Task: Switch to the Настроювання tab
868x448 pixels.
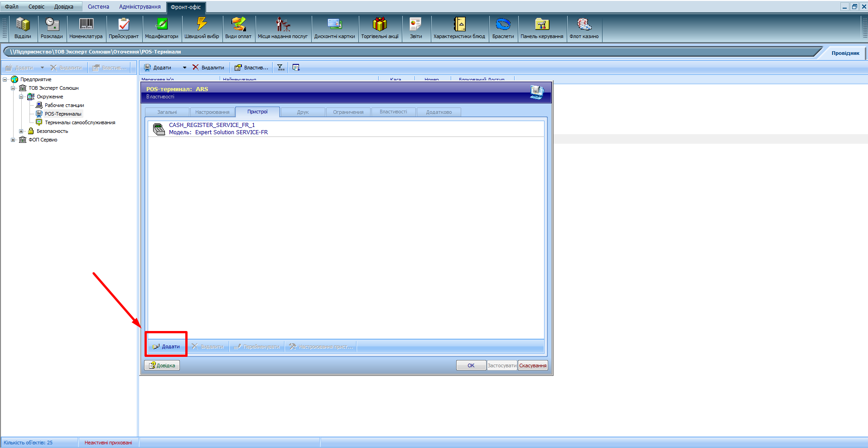Action: pyautogui.click(x=212, y=112)
